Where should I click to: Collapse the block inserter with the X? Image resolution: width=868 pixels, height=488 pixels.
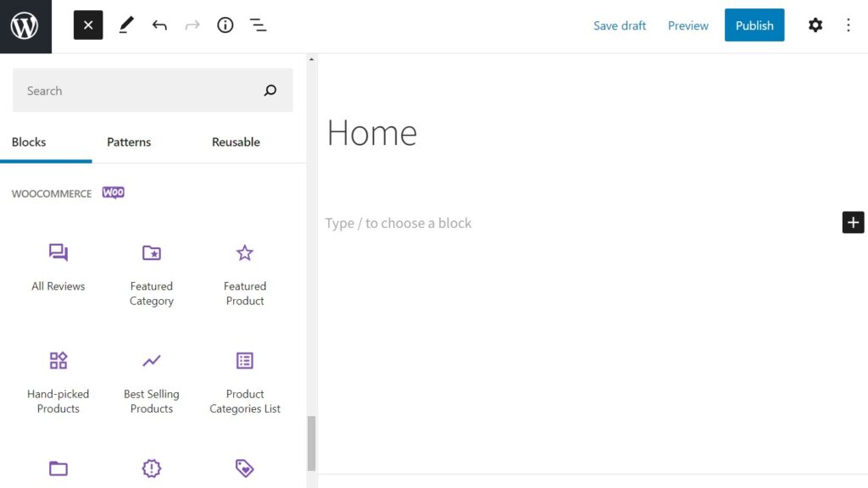click(x=88, y=25)
